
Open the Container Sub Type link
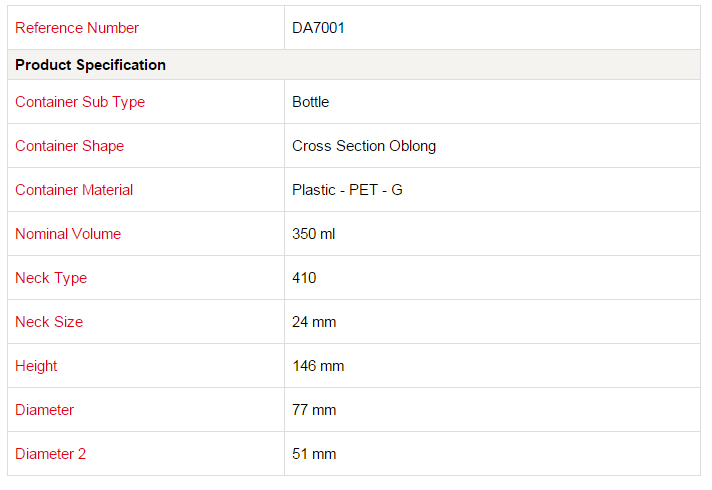[80, 102]
